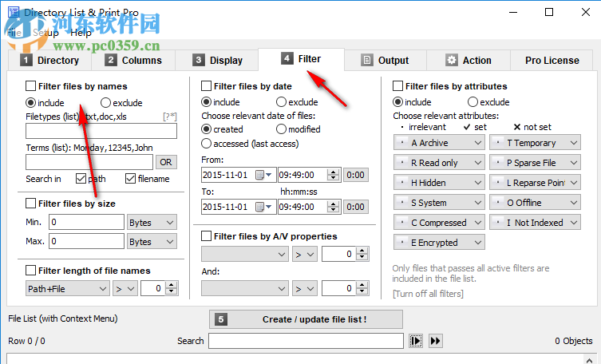Switch to the Output tab
Screen dimensions: 601x364
[x=386, y=60]
